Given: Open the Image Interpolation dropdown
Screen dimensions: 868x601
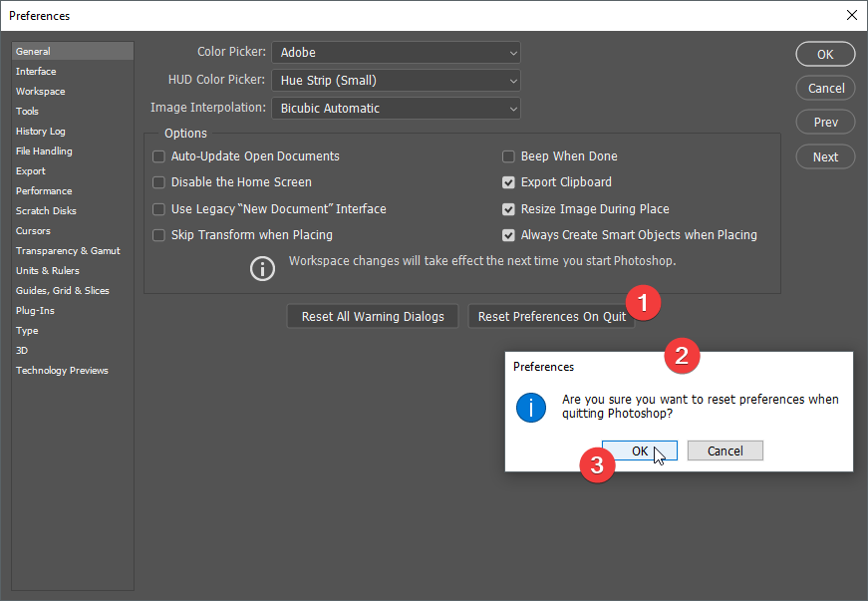Looking at the screenshot, I should pyautogui.click(x=396, y=108).
